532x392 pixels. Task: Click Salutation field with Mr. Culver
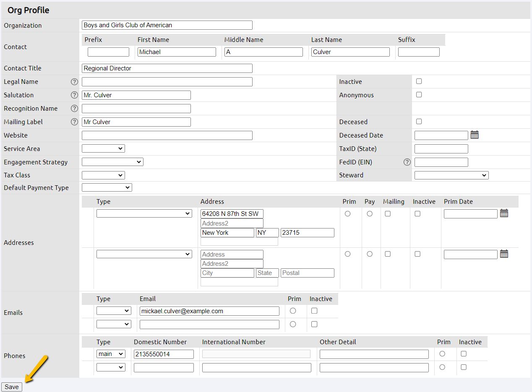pos(136,95)
